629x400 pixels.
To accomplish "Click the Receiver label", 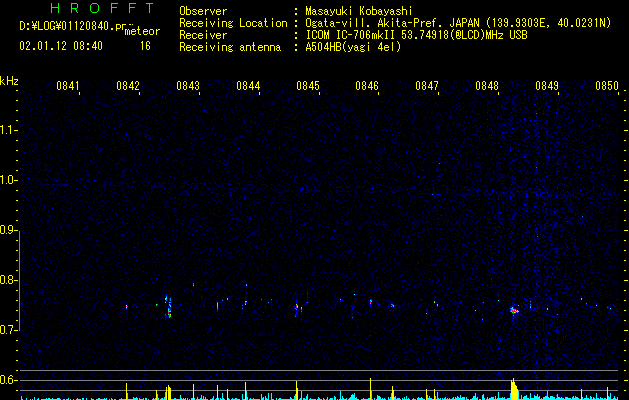I will [203, 35].
